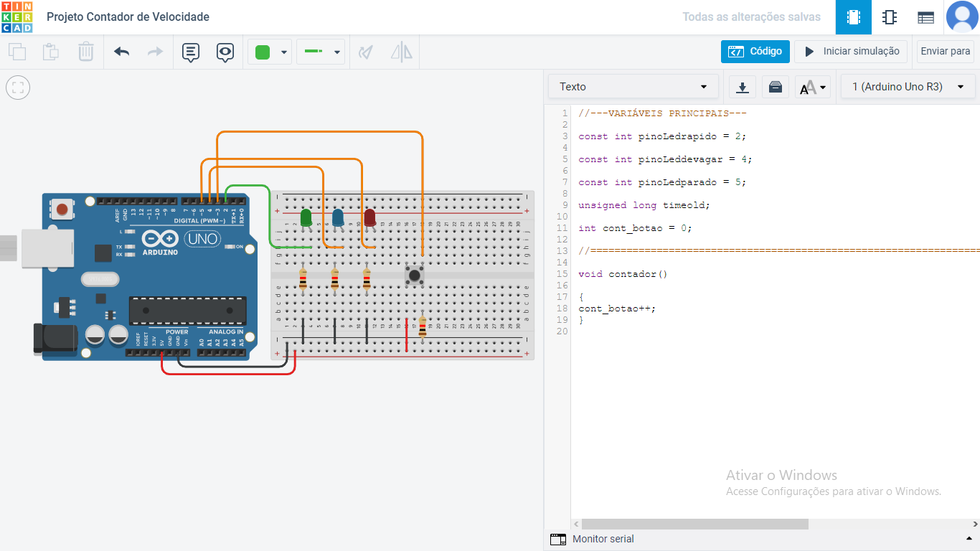This screenshot has height=551, width=980.
Task: Click Iniciar simulação button
Action: point(851,52)
